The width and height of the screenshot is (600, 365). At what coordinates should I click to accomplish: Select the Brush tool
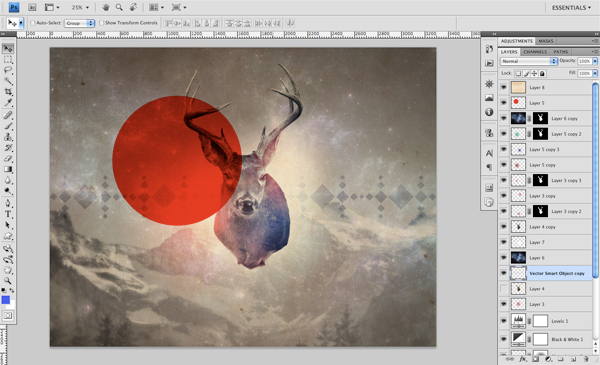(8, 126)
